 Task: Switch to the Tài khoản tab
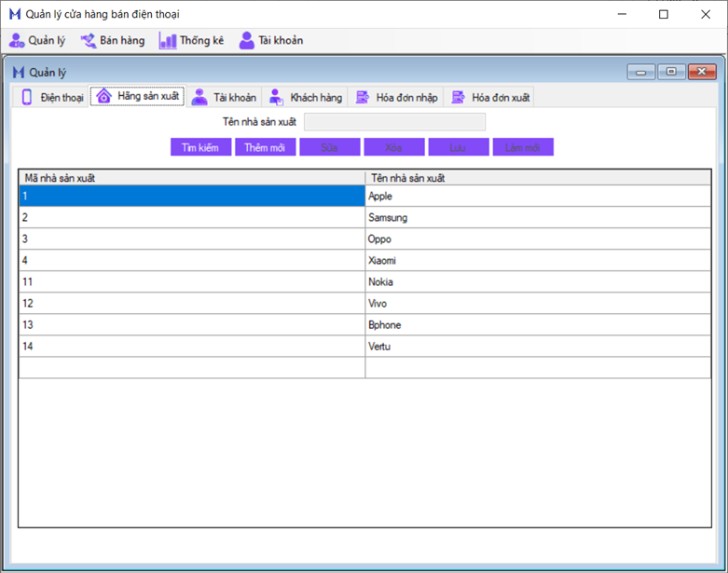[224, 97]
